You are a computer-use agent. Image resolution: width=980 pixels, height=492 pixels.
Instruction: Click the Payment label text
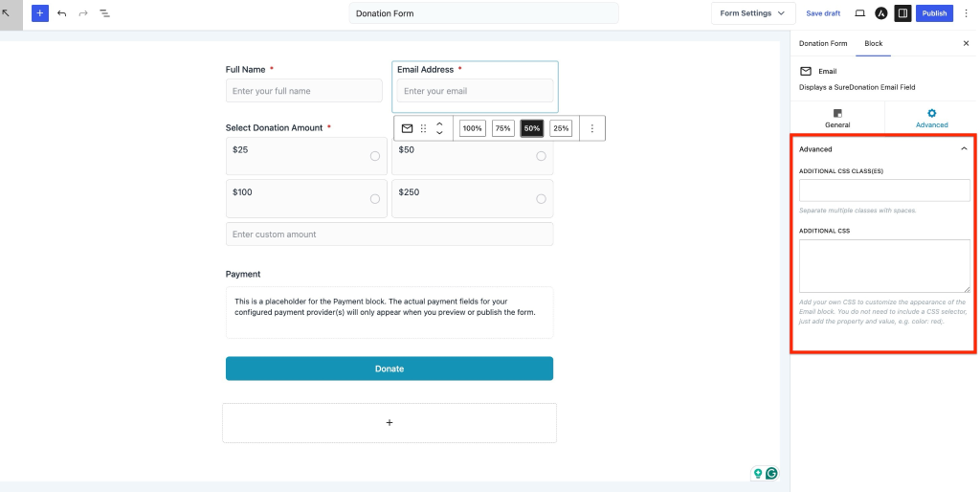243,275
